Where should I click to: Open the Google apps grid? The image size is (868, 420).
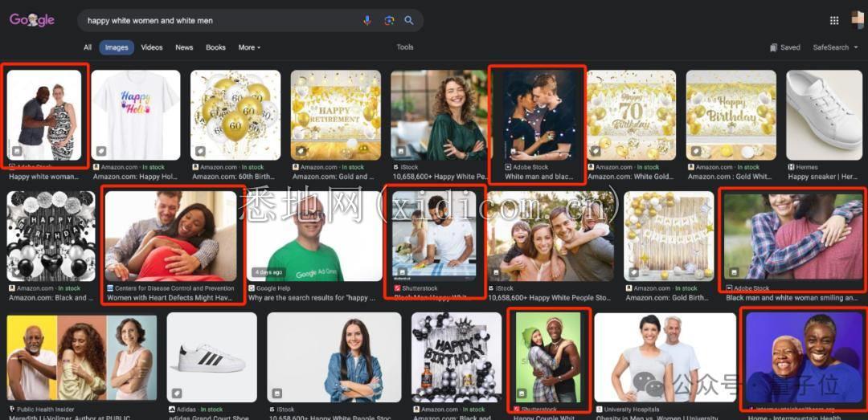click(x=835, y=20)
